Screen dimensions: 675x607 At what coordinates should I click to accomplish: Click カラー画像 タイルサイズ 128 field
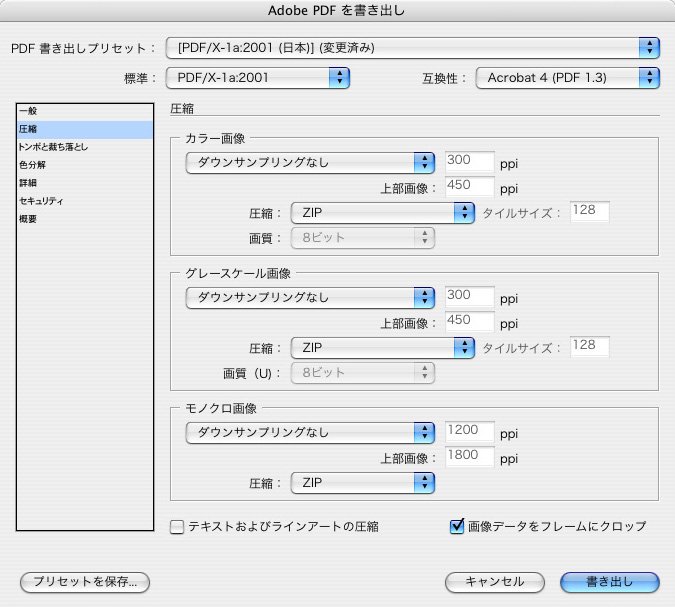(590, 212)
